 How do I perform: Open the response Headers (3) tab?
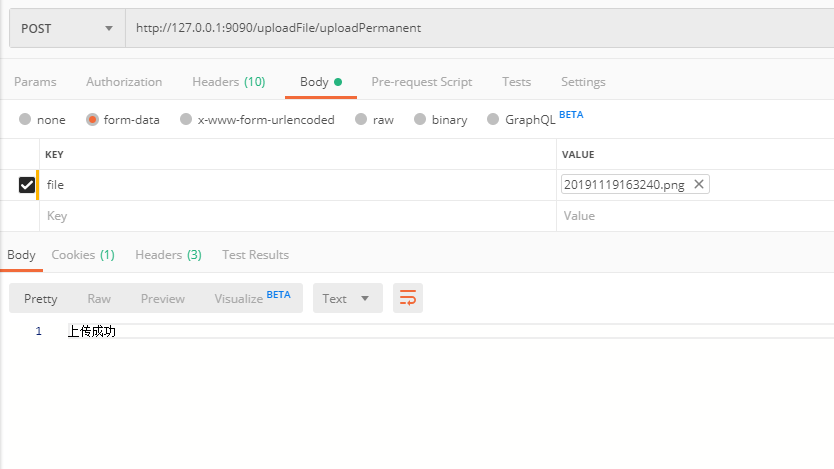[x=168, y=255]
